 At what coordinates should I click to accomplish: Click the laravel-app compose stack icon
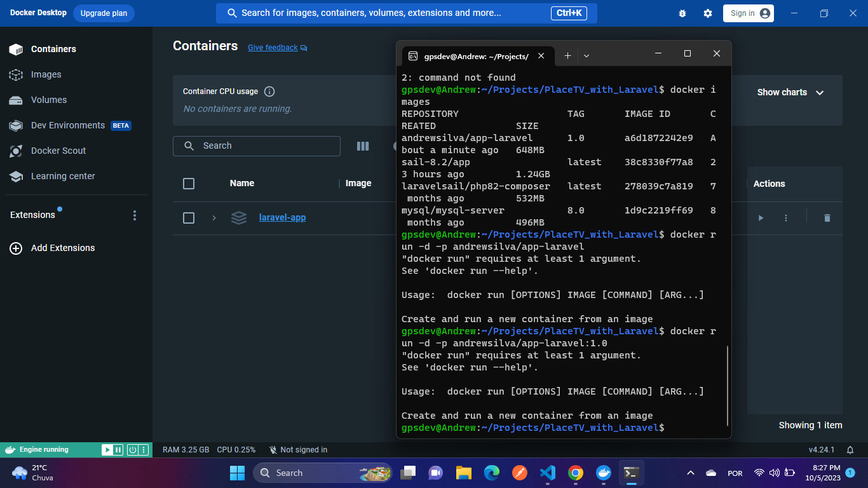coord(239,218)
